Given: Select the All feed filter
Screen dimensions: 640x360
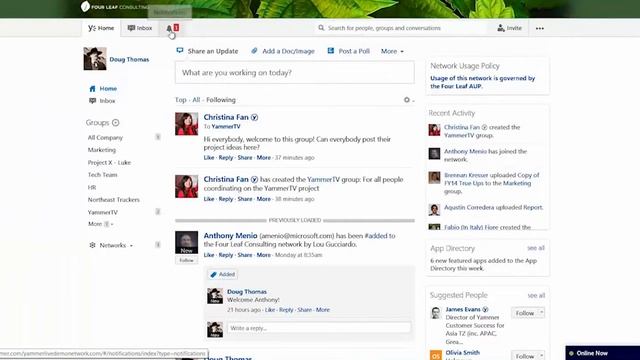Looking at the screenshot, I should coord(196,100).
